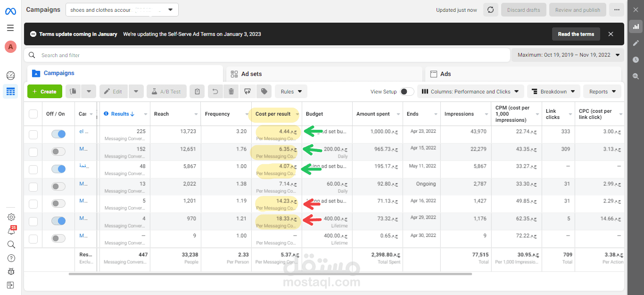
Task: Open the Help question mark icon
Action: (x=11, y=258)
